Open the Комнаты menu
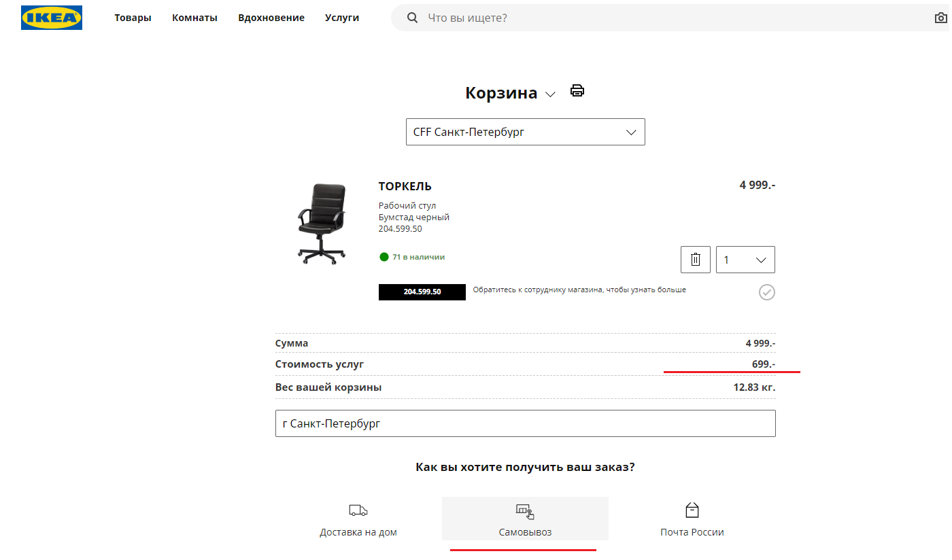The width and height of the screenshot is (952, 560). click(194, 18)
